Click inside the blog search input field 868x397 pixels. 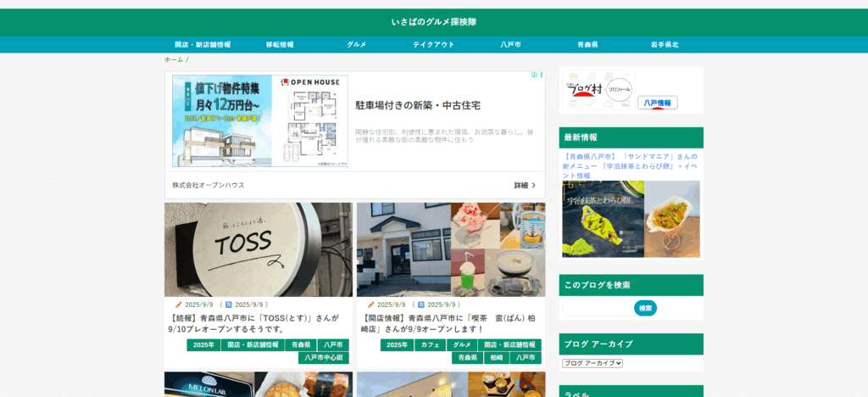[x=597, y=308]
